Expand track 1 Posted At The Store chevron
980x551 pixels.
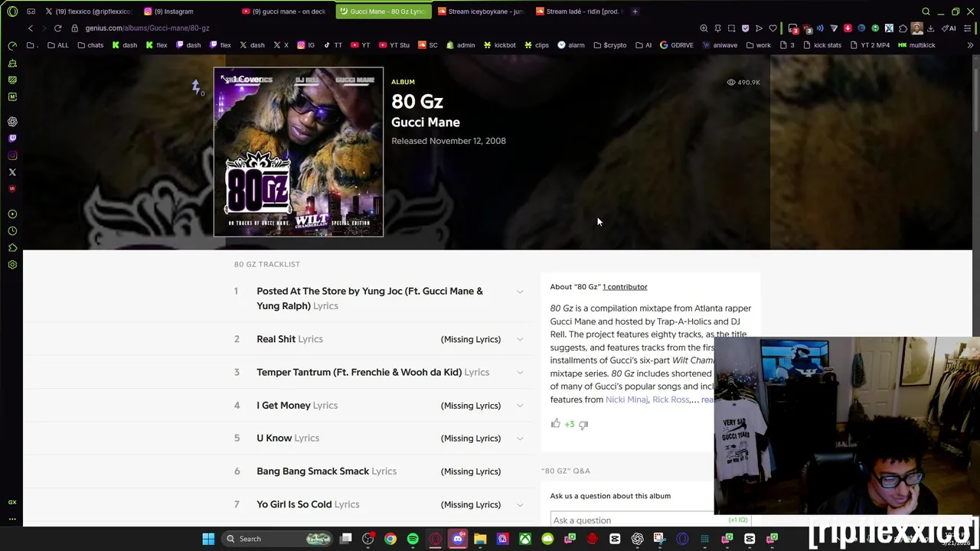pyautogui.click(x=520, y=292)
